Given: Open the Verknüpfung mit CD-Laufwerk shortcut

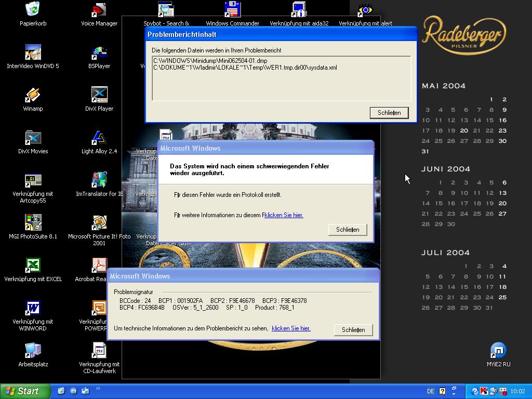Looking at the screenshot, I should [99, 351].
